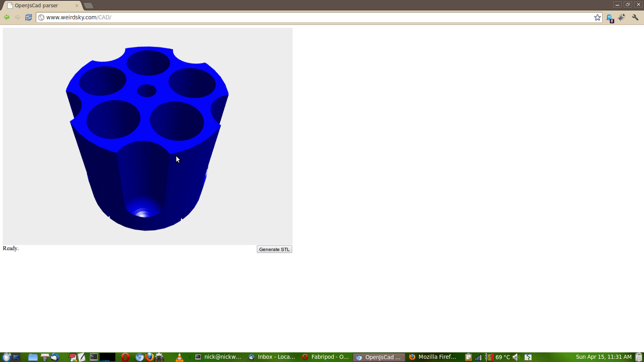The width and height of the screenshot is (644, 362).
Task: Open the calendar notes launcher in the taskbar
Action: 72,357
